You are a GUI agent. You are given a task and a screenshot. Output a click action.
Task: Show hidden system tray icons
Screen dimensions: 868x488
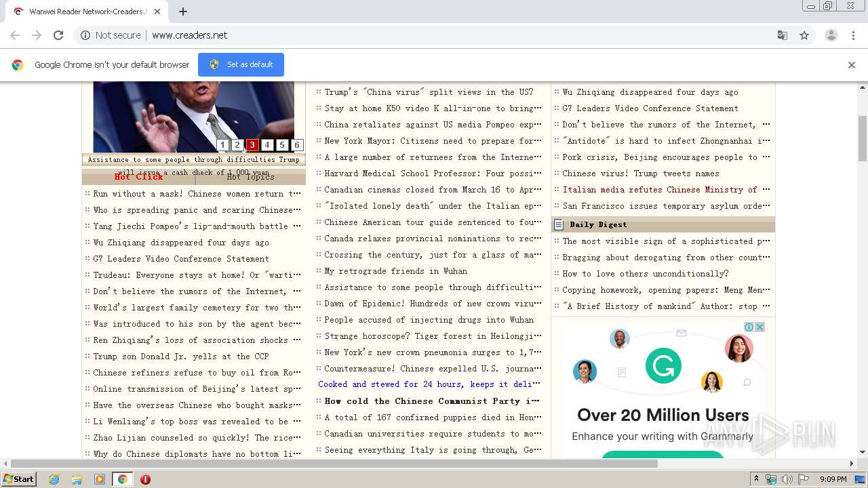756,479
